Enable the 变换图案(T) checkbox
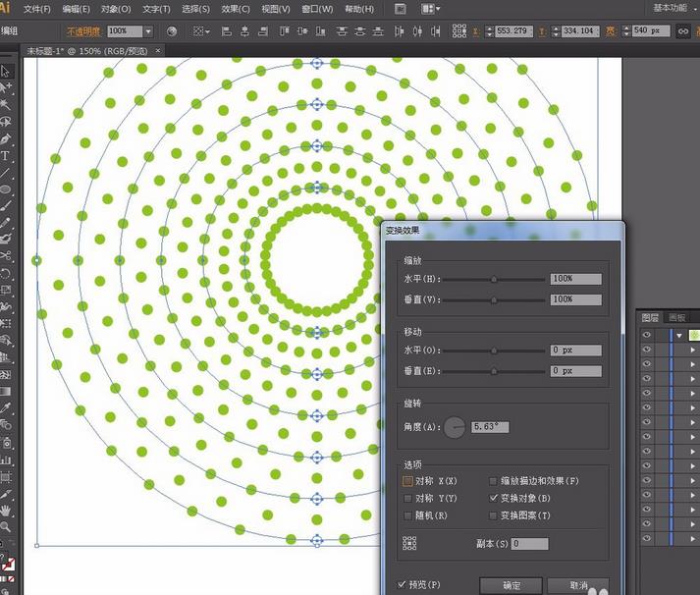 tap(493, 515)
